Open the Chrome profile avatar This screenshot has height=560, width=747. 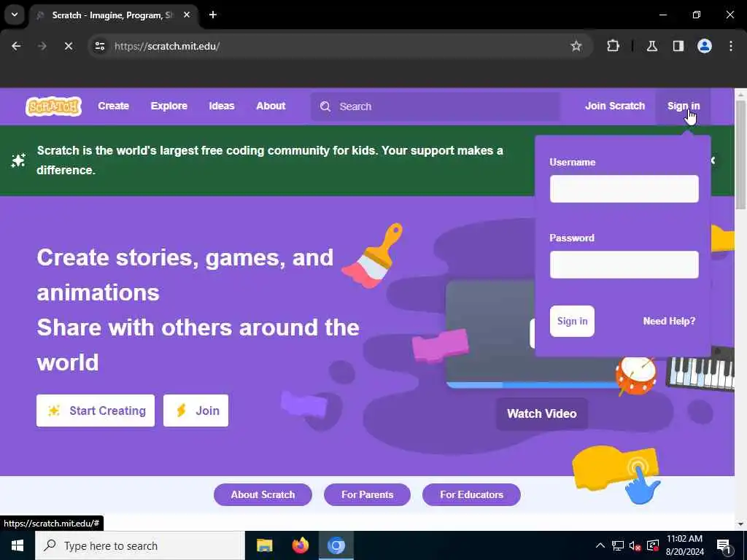[x=704, y=46]
